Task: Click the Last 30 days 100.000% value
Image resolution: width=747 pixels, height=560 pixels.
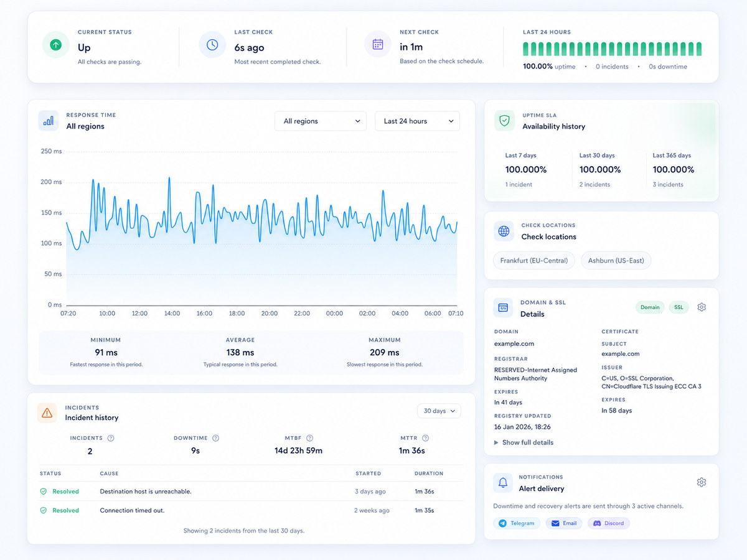Action: (x=600, y=170)
